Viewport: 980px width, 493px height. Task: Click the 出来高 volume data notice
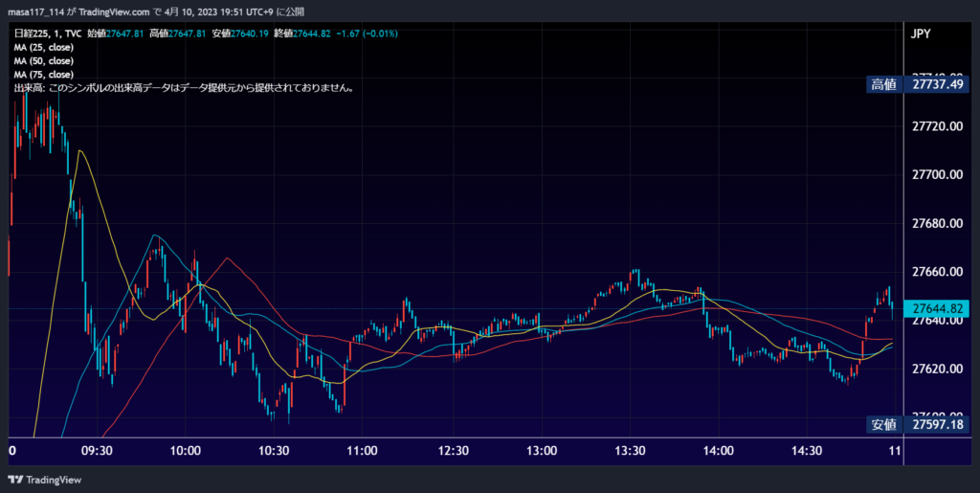pos(185,88)
